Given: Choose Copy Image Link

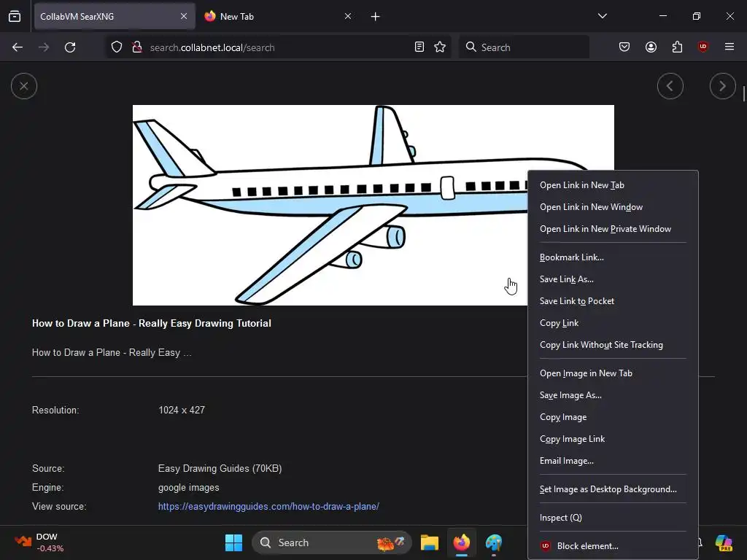Looking at the screenshot, I should point(613,439).
